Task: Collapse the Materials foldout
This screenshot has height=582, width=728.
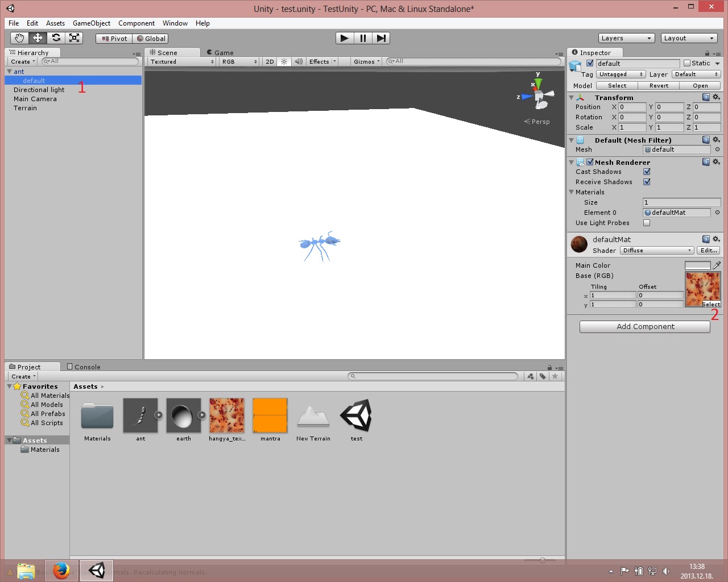Action: click(572, 192)
